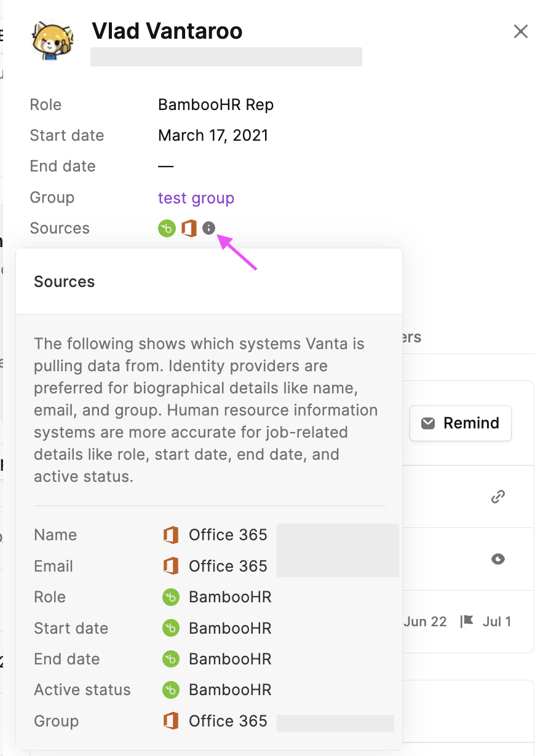Viewport: 551px width, 756px height.
Task: Click the Sources popup title
Action: (65, 282)
